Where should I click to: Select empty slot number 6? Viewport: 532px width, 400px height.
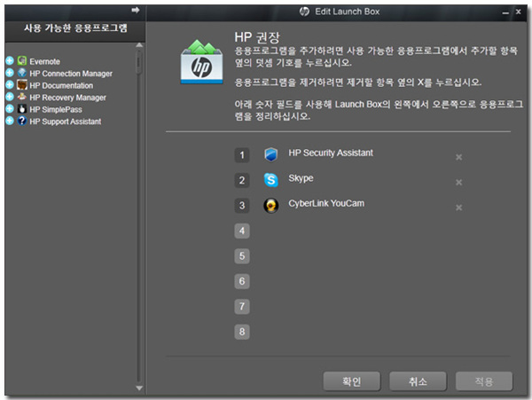click(242, 281)
